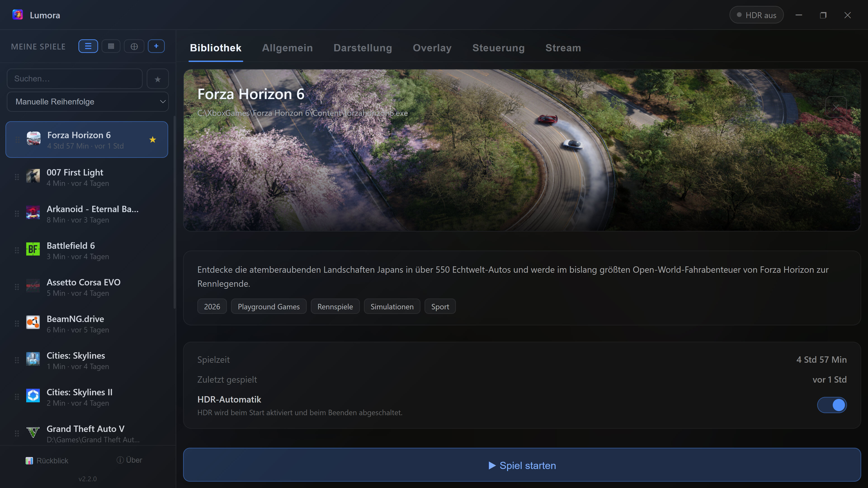The width and height of the screenshot is (868, 488).
Task: Click drag handle of Forza Horizon 6 row
Action: tap(18, 140)
